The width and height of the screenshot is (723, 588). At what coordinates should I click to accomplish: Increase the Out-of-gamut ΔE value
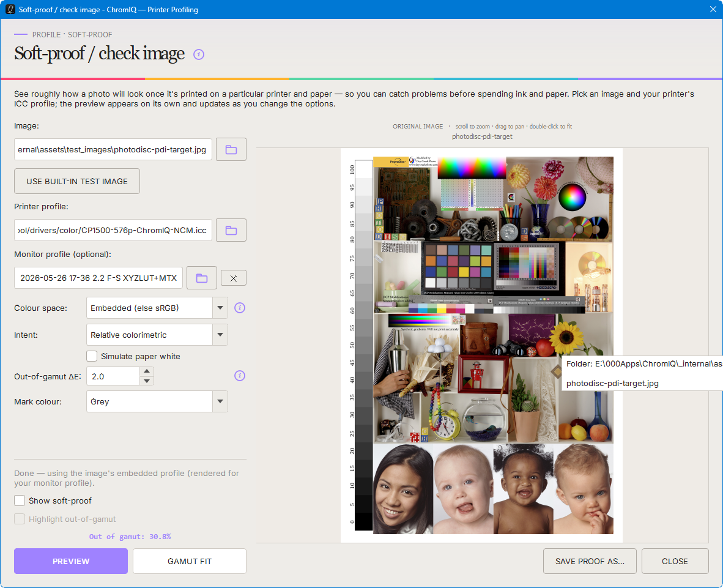tap(147, 371)
